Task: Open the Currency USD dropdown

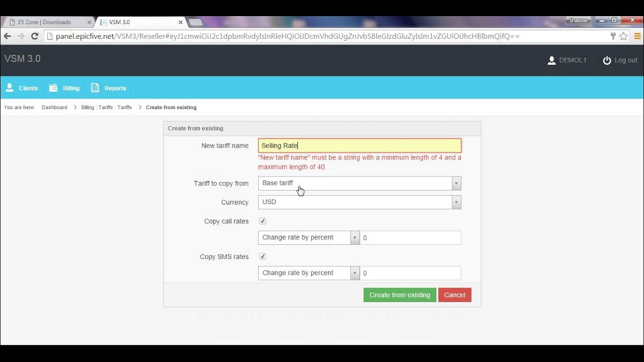Action: point(360,202)
